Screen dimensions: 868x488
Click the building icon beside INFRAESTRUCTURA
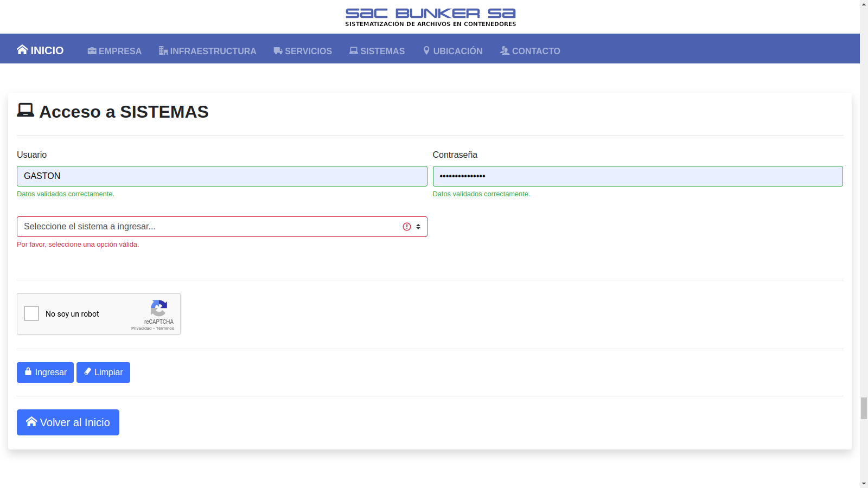(x=163, y=51)
